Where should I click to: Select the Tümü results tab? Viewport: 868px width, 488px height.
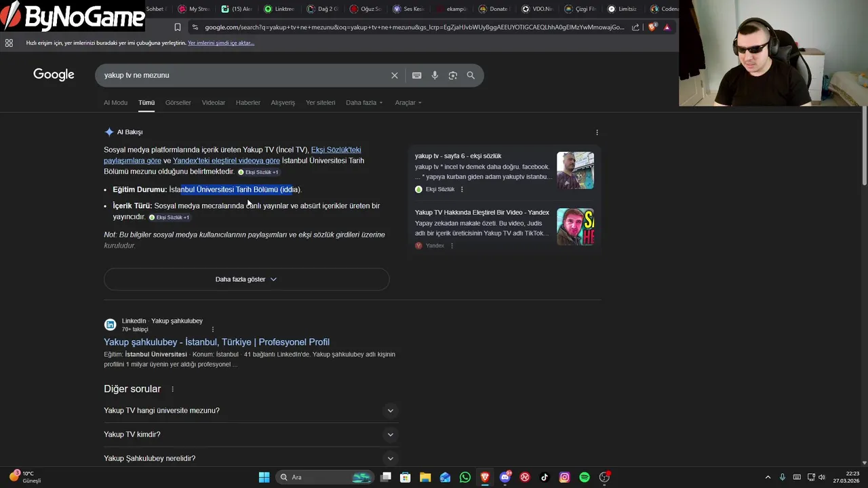tap(146, 103)
